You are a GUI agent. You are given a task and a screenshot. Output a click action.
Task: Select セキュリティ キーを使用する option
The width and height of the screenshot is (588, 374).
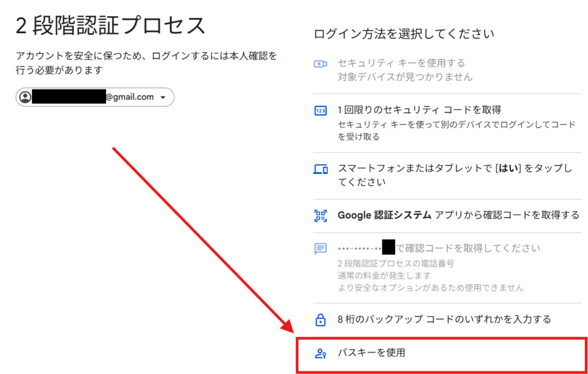[x=401, y=63]
